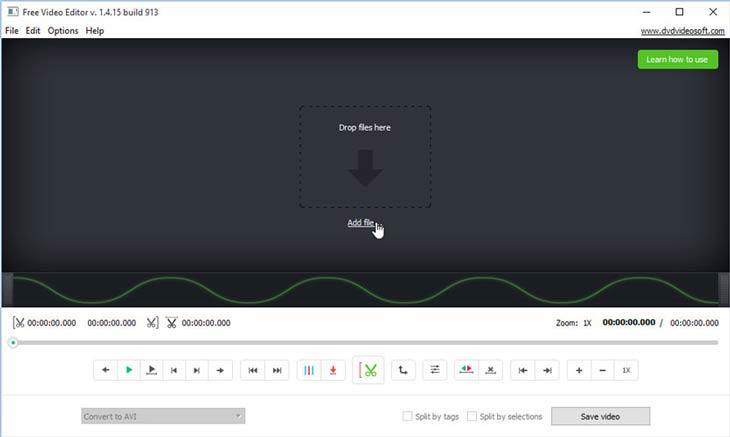Viewport: 730px width, 437px height.
Task: Click the play selection button with underline
Action: coord(151,370)
